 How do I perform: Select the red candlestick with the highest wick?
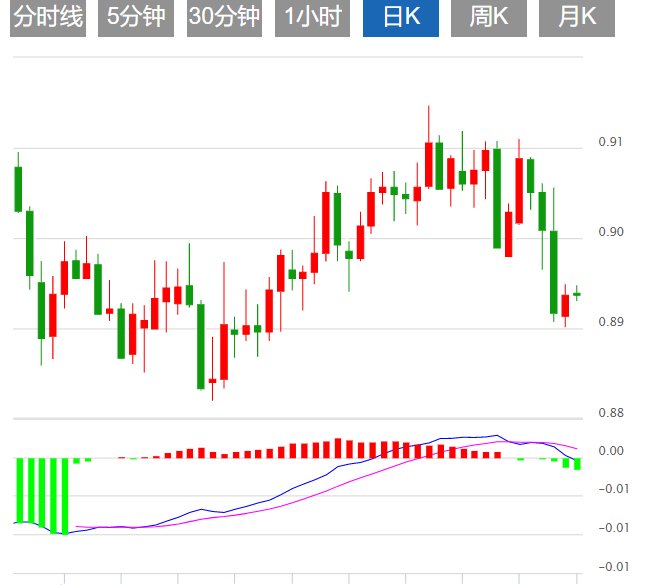pos(429,164)
